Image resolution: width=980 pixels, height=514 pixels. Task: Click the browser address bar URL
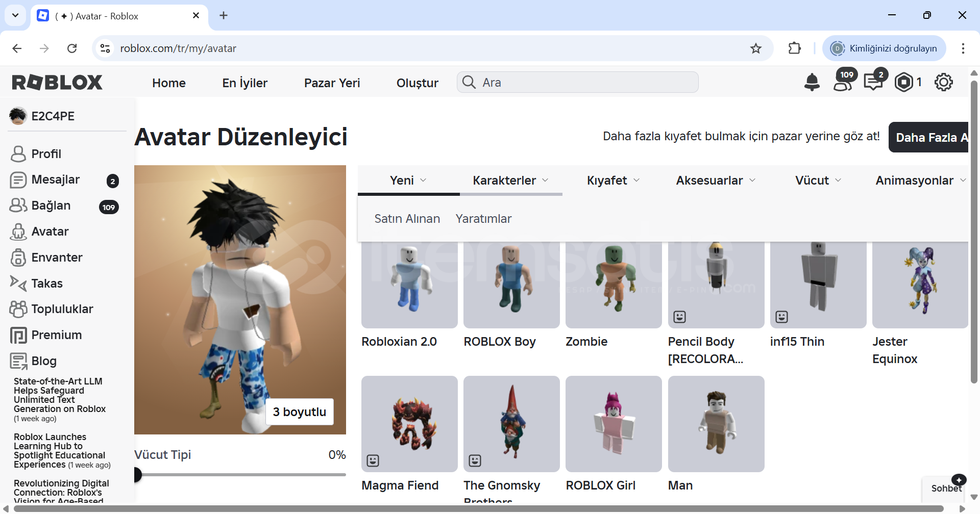point(178,48)
